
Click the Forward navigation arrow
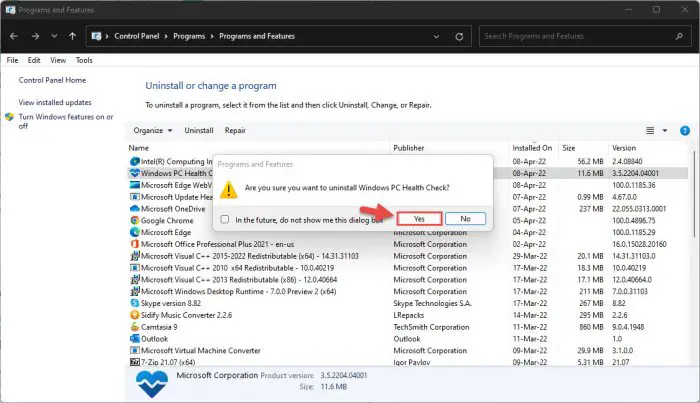pos(35,36)
